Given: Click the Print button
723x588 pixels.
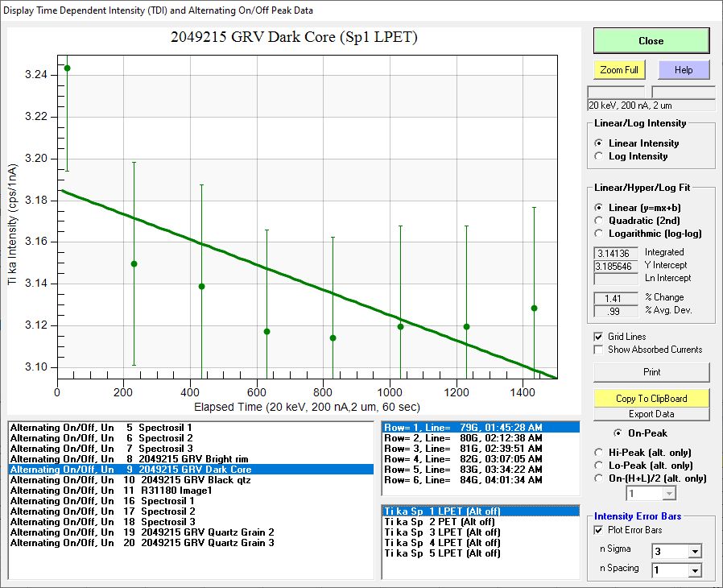Looking at the screenshot, I should coord(651,372).
